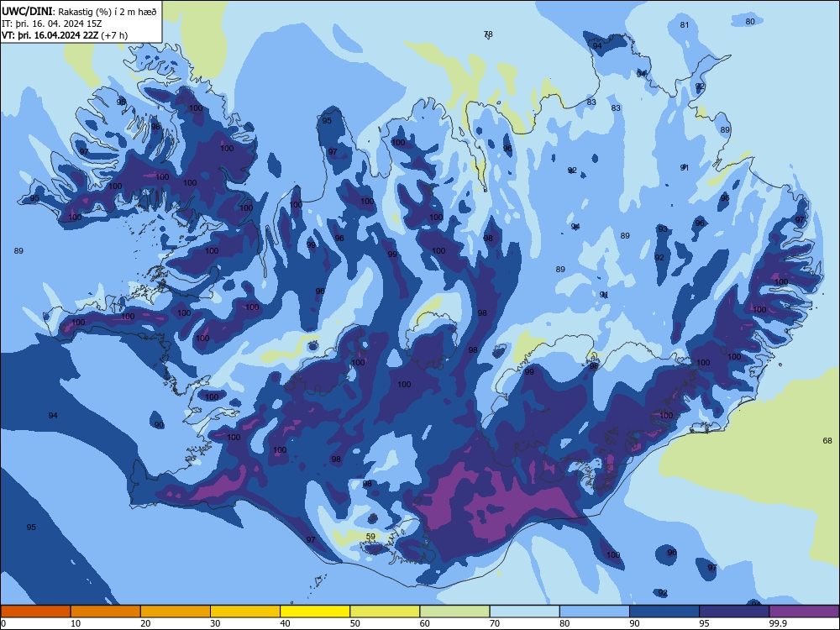Click the '10' legend tick label
This screenshot has height=630, width=840.
[76, 623]
